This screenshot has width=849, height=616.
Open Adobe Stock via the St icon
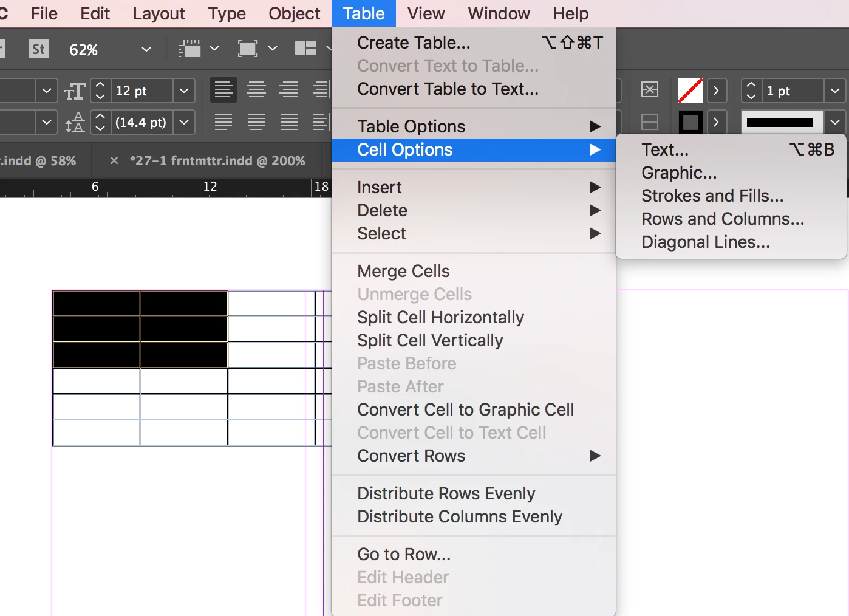tap(39, 49)
